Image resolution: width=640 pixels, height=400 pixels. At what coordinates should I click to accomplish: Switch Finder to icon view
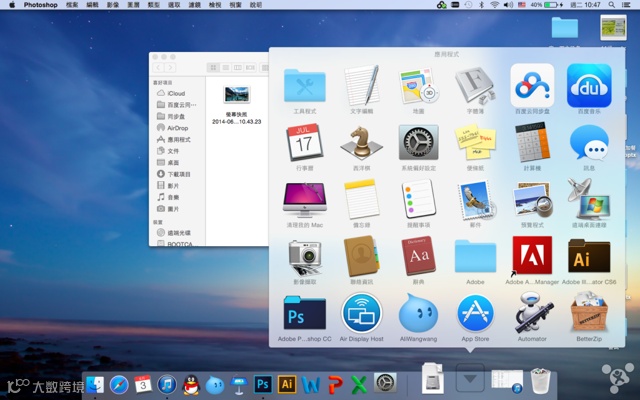coord(213,67)
